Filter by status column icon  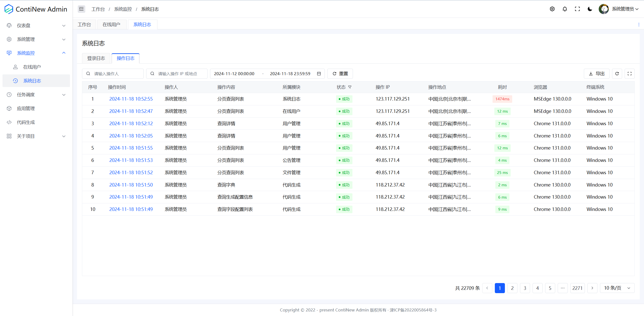pyautogui.click(x=350, y=87)
